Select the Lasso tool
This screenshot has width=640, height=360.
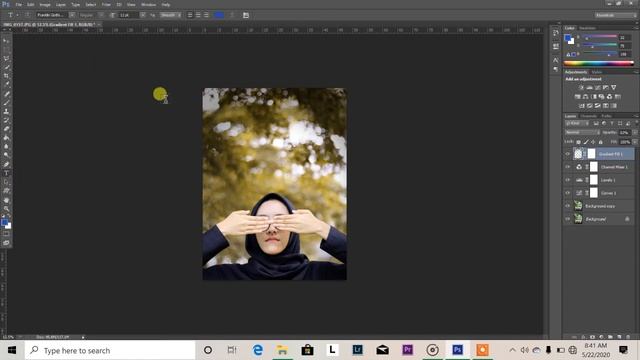point(6,58)
